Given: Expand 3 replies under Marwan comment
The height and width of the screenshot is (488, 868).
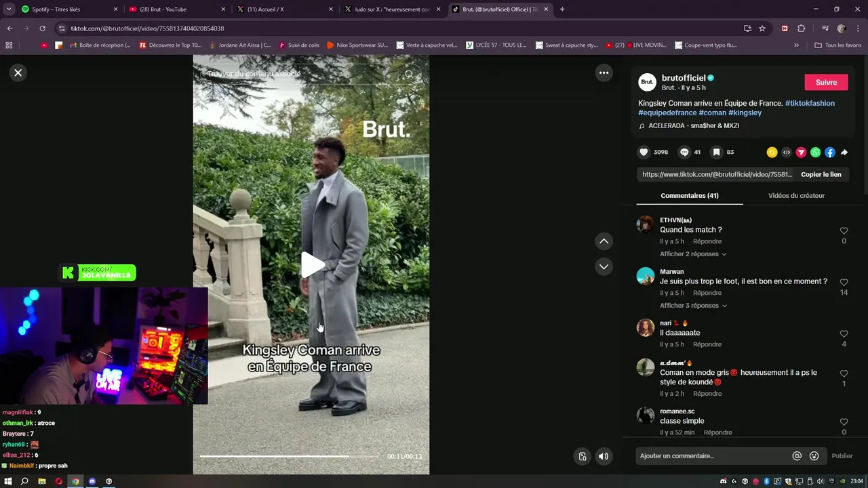Looking at the screenshot, I should 693,306.
